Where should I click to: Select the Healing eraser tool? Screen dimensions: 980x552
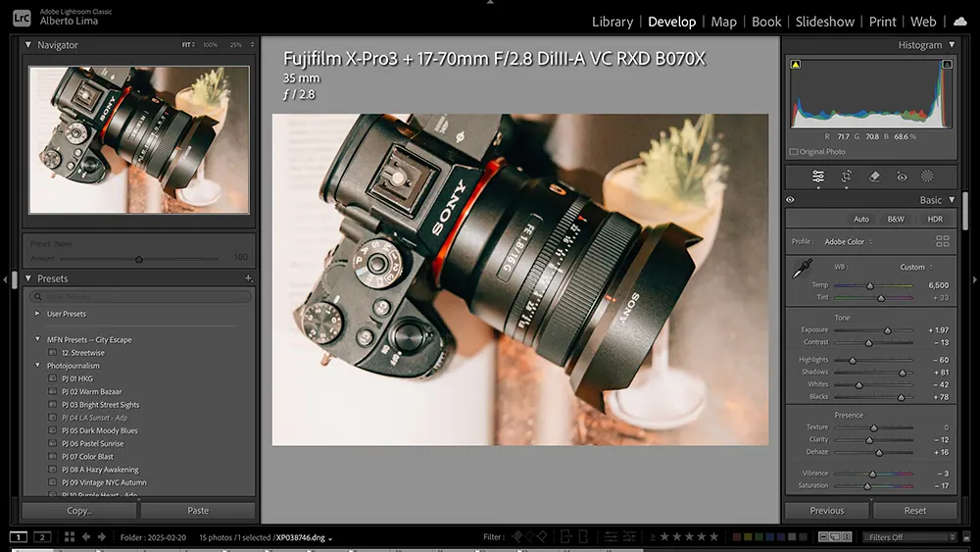[874, 176]
